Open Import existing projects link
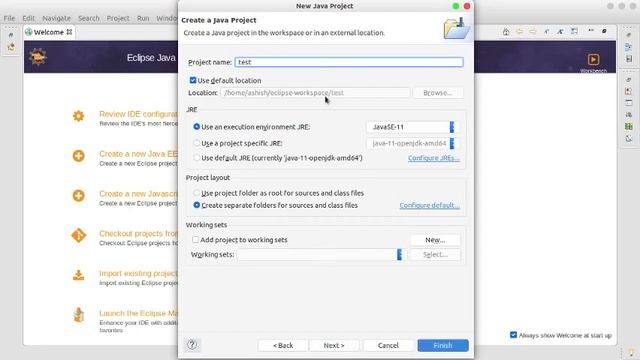The width and height of the screenshot is (640, 360). coord(138,273)
